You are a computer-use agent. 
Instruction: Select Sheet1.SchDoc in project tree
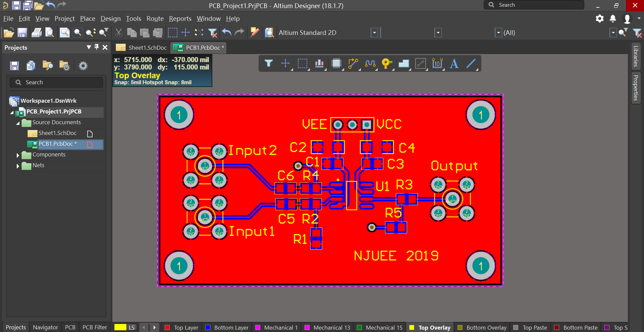[57, 133]
